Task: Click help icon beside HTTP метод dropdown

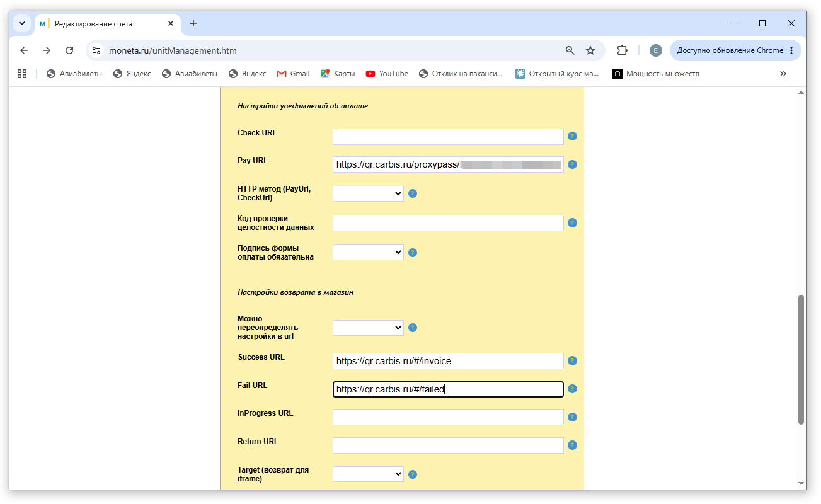Action: [413, 193]
